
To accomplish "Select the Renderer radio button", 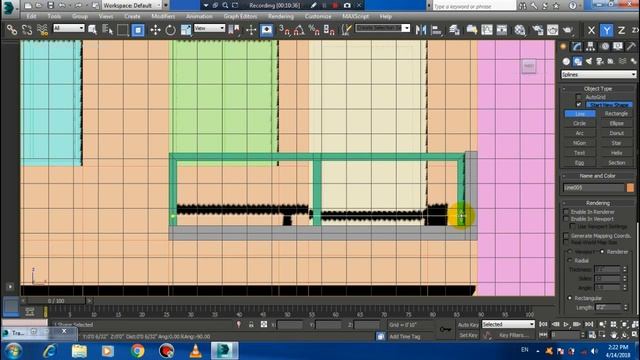I will pos(602,251).
